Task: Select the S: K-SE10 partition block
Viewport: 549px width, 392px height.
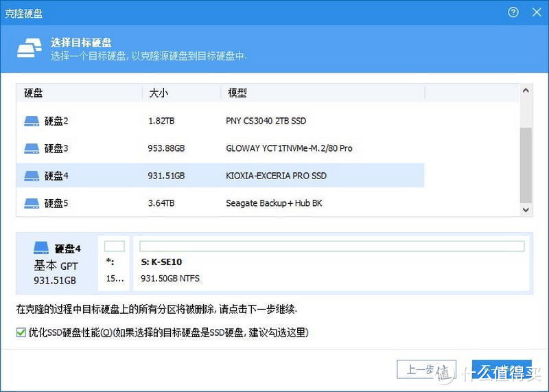Action: (x=331, y=263)
